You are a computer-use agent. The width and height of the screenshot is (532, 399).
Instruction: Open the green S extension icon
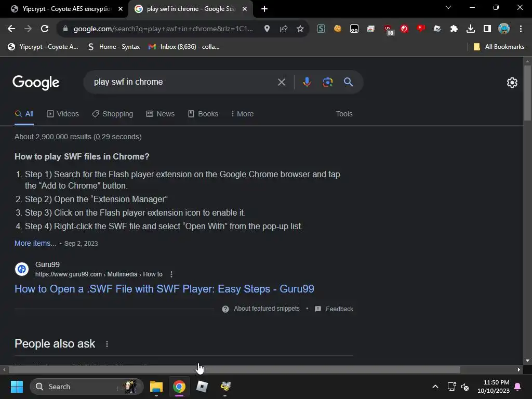[x=321, y=29]
